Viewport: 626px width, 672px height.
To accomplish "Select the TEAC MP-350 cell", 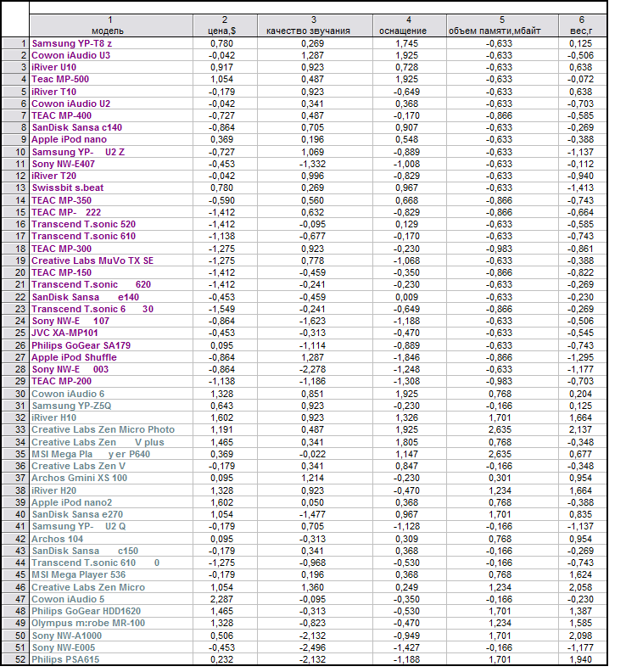I will click(111, 200).
